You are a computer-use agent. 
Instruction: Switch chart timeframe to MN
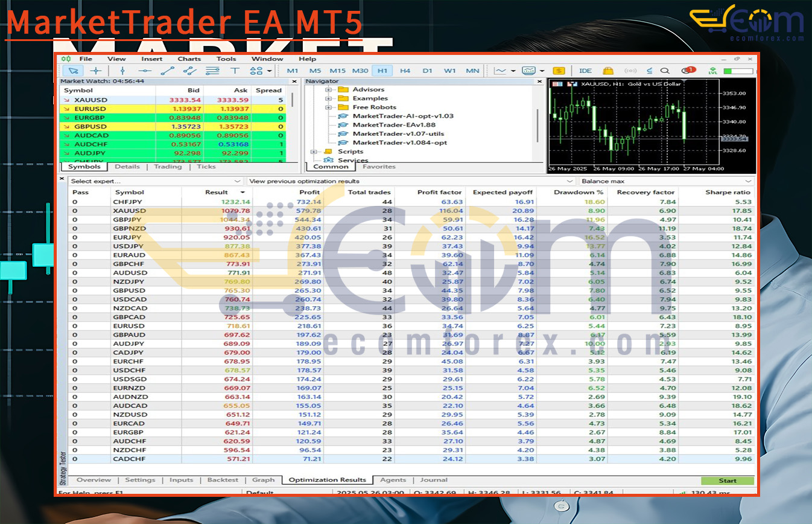472,71
